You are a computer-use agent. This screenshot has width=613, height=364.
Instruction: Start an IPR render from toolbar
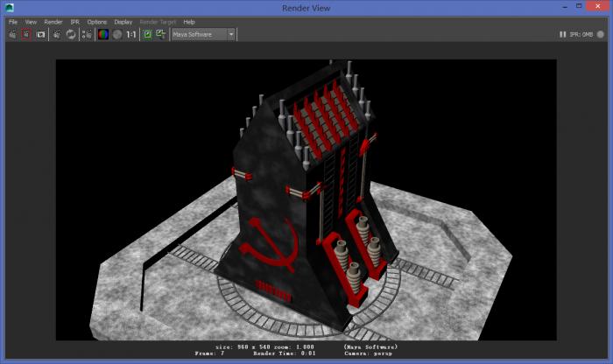click(x=57, y=34)
